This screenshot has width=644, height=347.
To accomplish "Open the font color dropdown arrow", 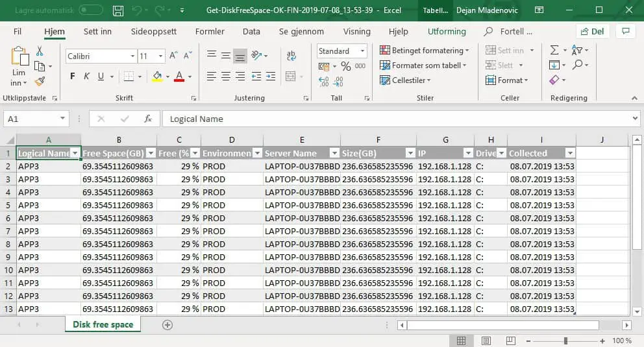I will (x=190, y=77).
